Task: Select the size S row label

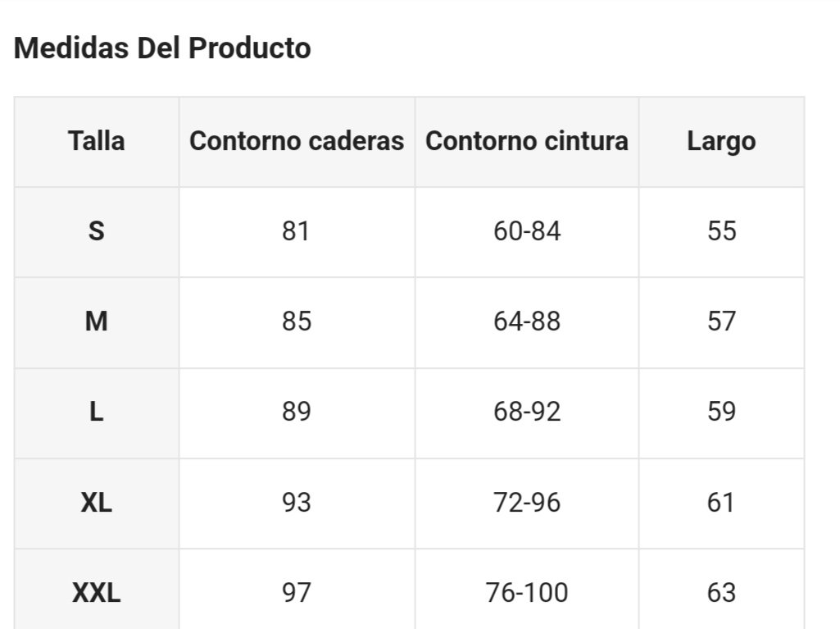Action: (97, 231)
